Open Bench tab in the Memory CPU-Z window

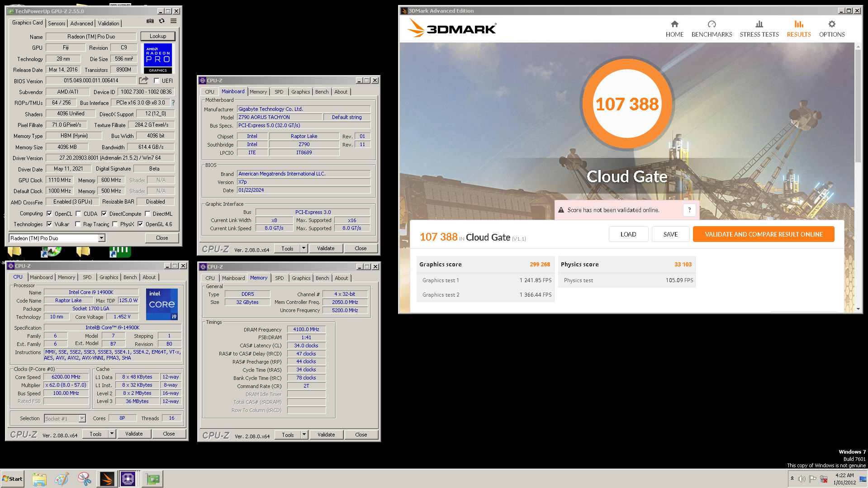point(322,278)
